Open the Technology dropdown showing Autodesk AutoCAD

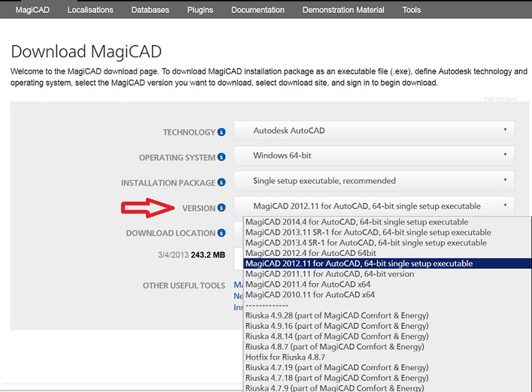click(x=374, y=131)
